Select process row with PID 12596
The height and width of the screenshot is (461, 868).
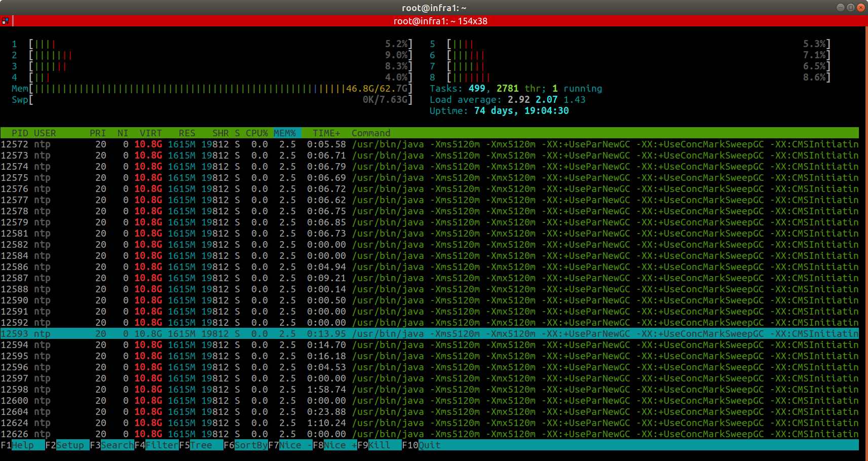[430, 367]
